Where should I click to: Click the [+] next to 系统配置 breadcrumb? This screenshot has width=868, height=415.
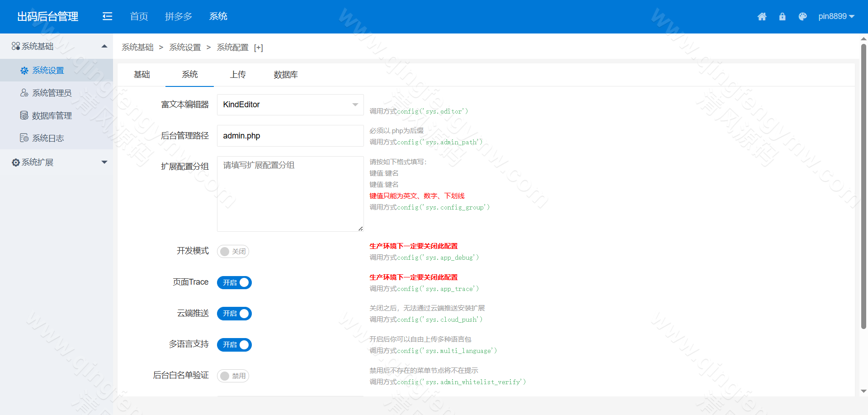(x=258, y=48)
